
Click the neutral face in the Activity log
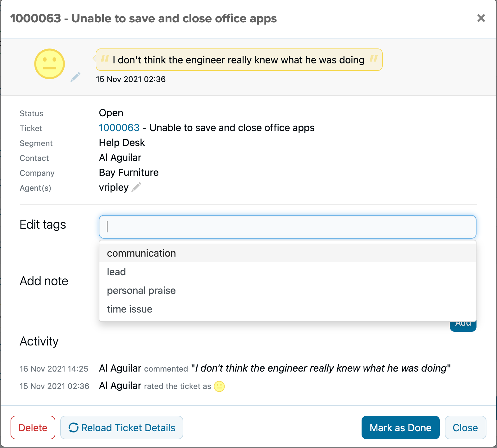tap(219, 386)
